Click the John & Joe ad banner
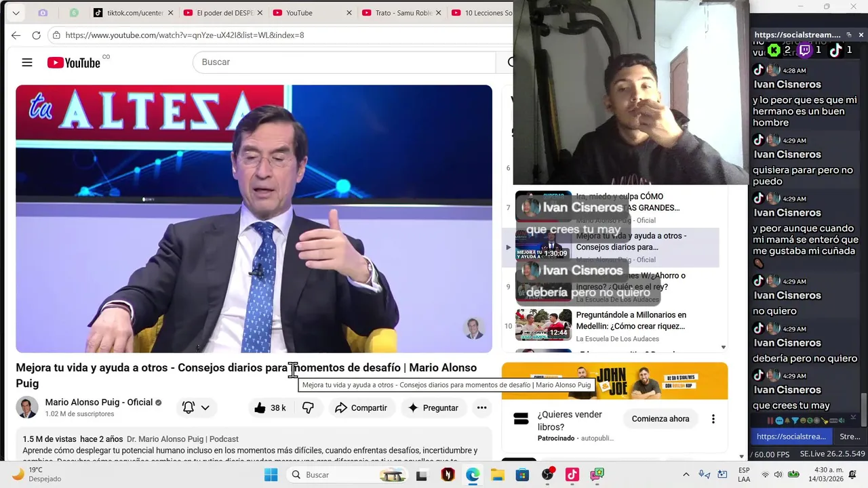The height and width of the screenshot is (488, 868). click(x=614, y=381)
